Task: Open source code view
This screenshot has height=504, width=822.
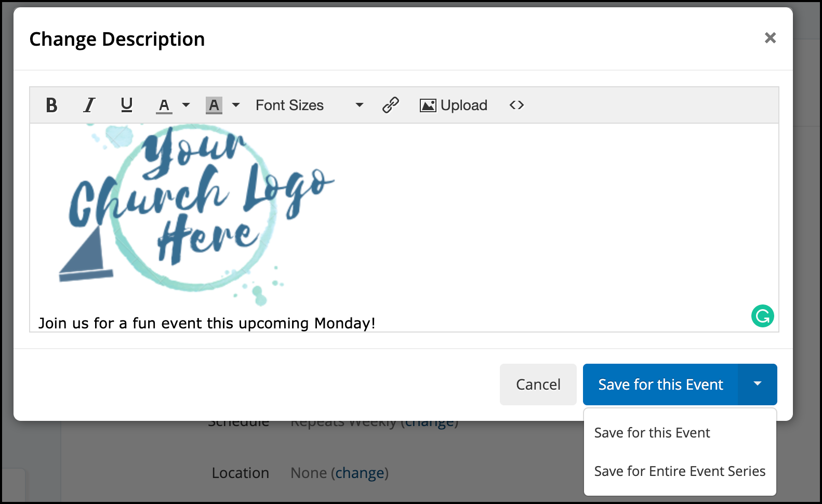Action: pyautogui.click(x=516, y=105)
